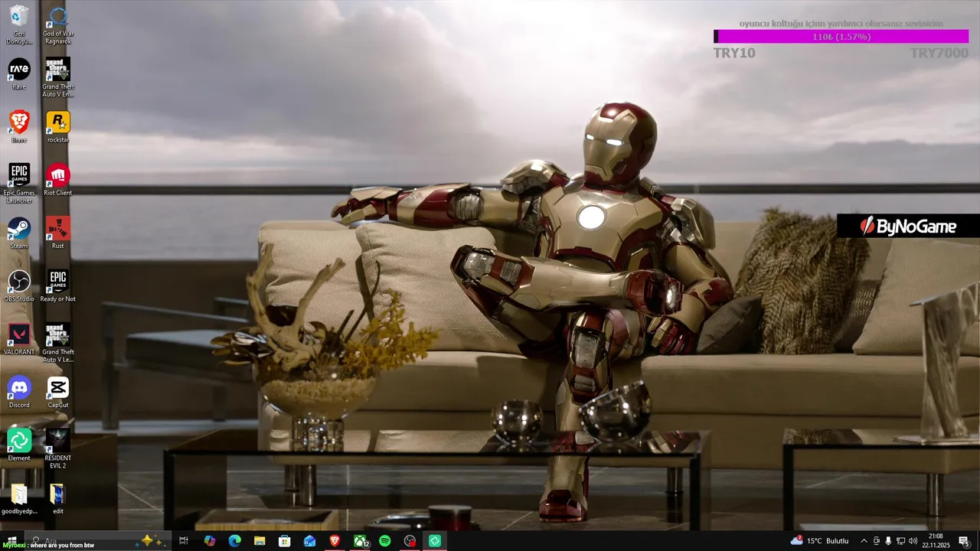Open Microsoft Copilot from the taskbar
The height and width of the screenshot is (551, 980).
point(210,541)
